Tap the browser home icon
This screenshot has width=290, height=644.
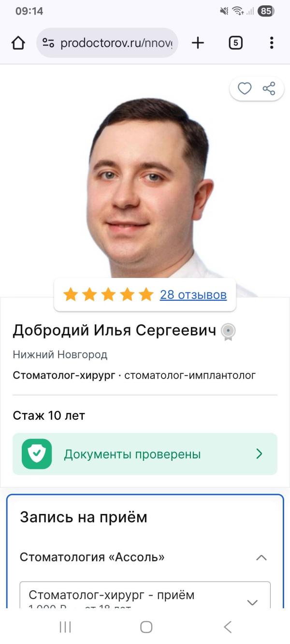(18, 43)
